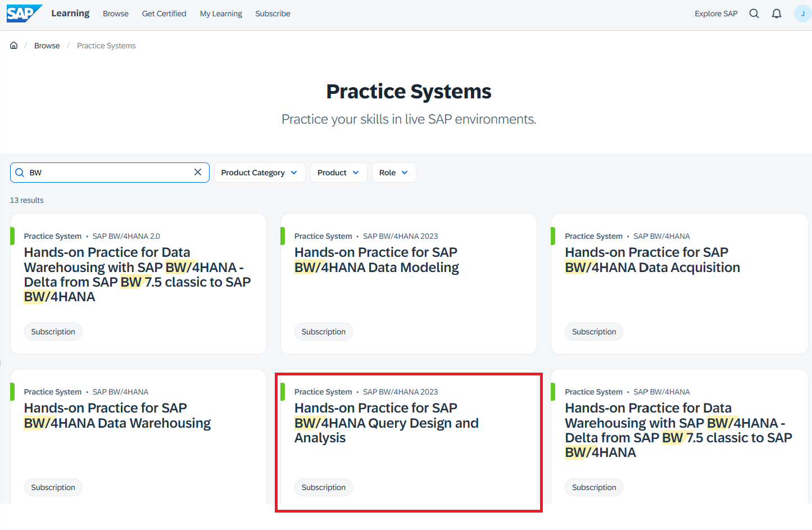Click the magnifier icon inside search field

coord(20,173)
